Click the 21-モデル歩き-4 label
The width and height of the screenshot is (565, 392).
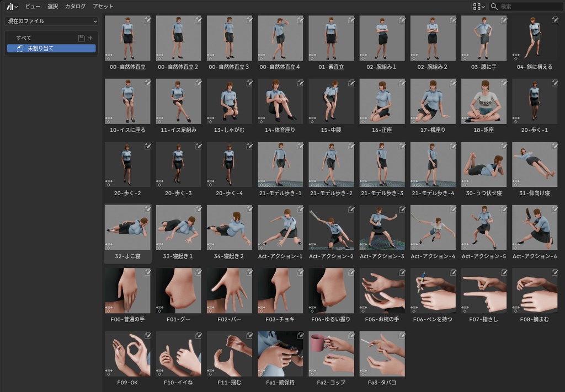[x=433, y=194]
